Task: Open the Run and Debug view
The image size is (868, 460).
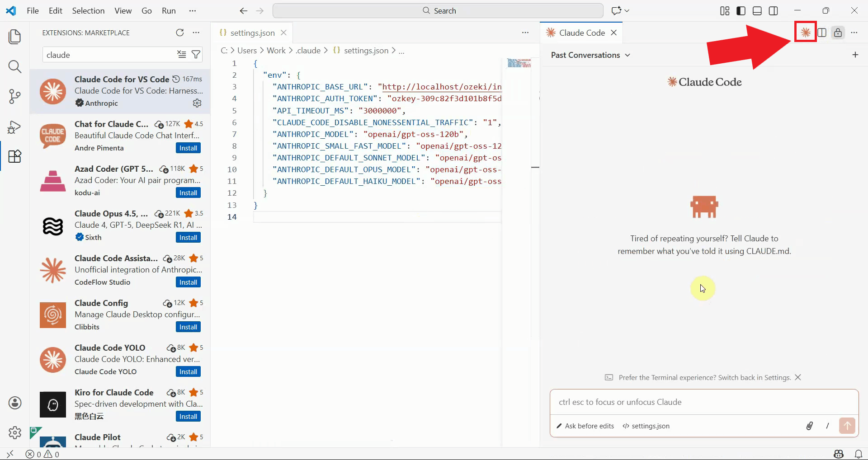Action: [15, 127]
